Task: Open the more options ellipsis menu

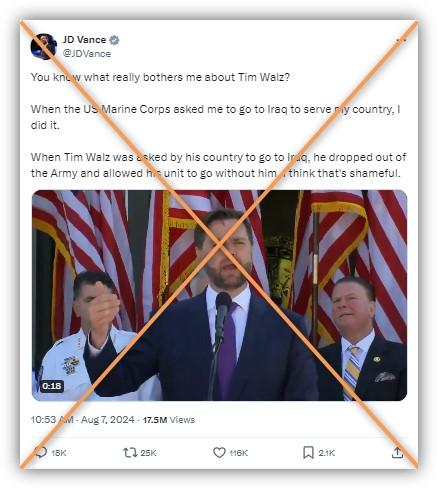Action: 401,40
